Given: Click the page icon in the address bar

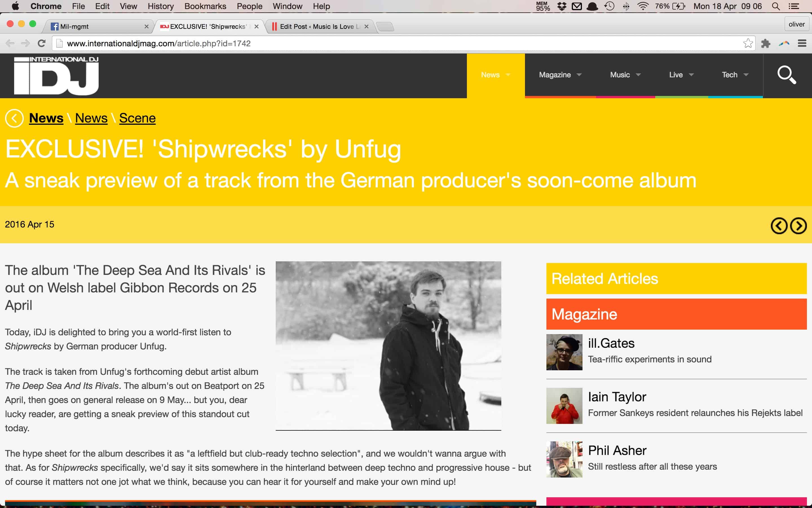Looking at the screenshot, I should [59, 43].
